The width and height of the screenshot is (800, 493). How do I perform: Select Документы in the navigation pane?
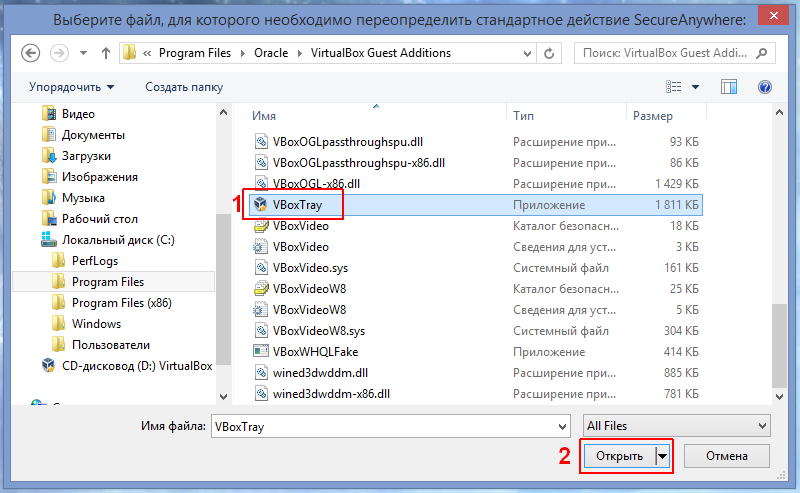(93, 135)
